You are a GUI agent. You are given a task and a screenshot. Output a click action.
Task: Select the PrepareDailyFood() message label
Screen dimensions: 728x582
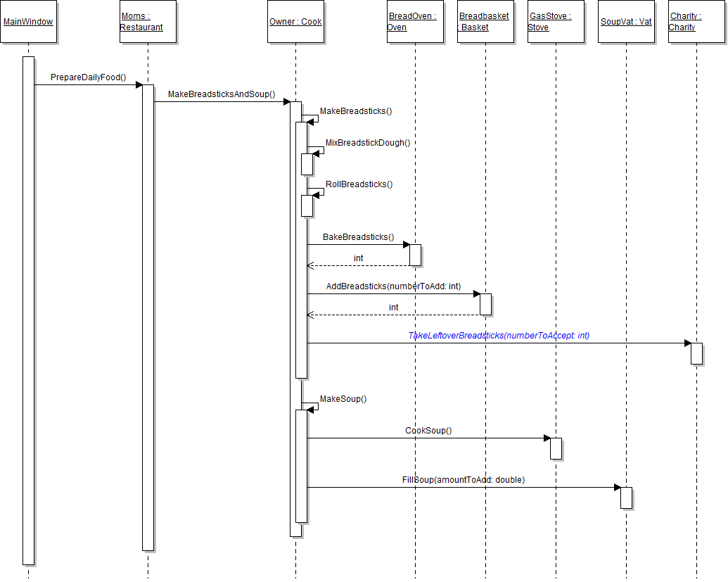(x=88, y=77)
